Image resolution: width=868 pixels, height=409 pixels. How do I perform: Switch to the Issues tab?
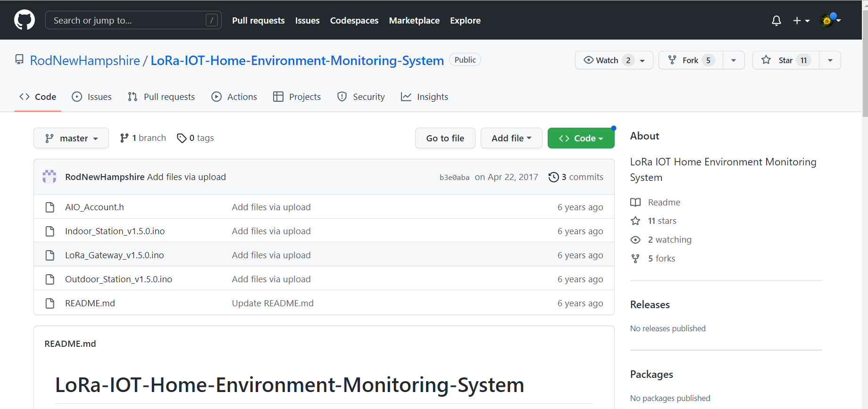(92, 97)
